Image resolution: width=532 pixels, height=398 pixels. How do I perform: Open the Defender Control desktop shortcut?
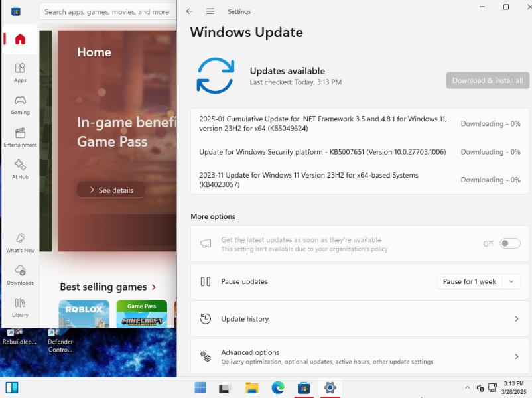click(60, 341)
